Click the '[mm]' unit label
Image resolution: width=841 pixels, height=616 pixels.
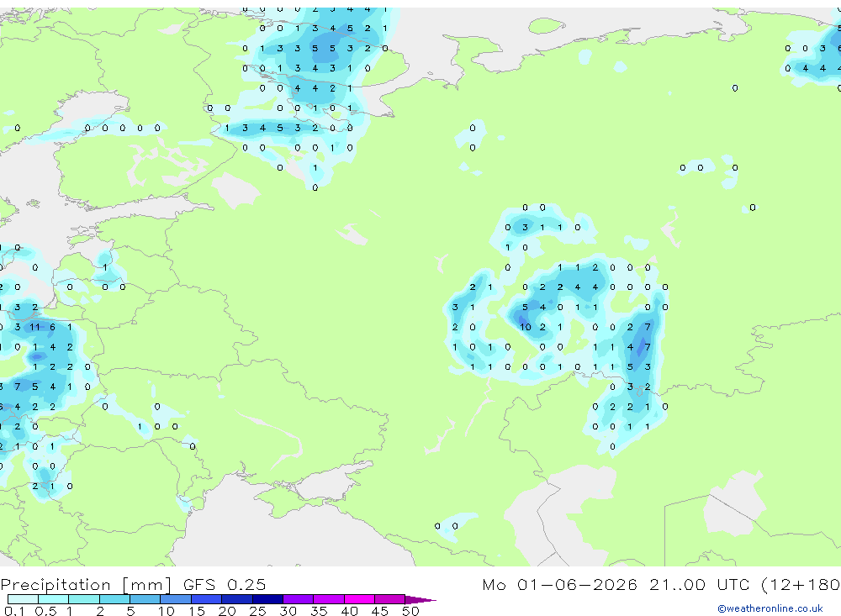(x=146, y=585)
